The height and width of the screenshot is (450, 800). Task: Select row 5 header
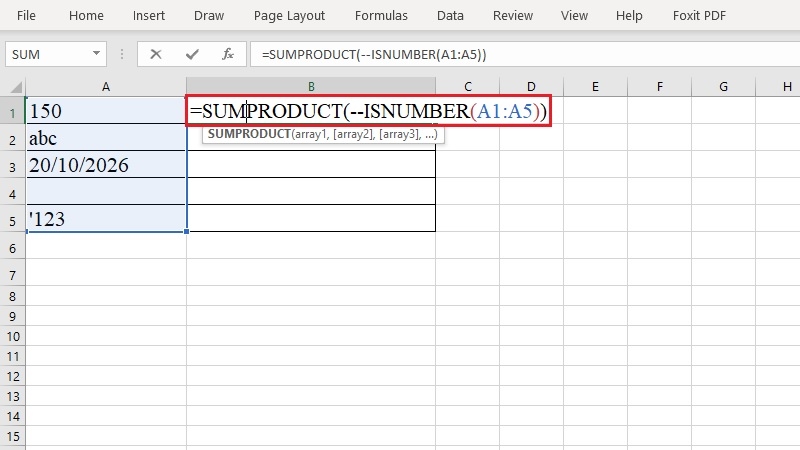coord(13,219)
